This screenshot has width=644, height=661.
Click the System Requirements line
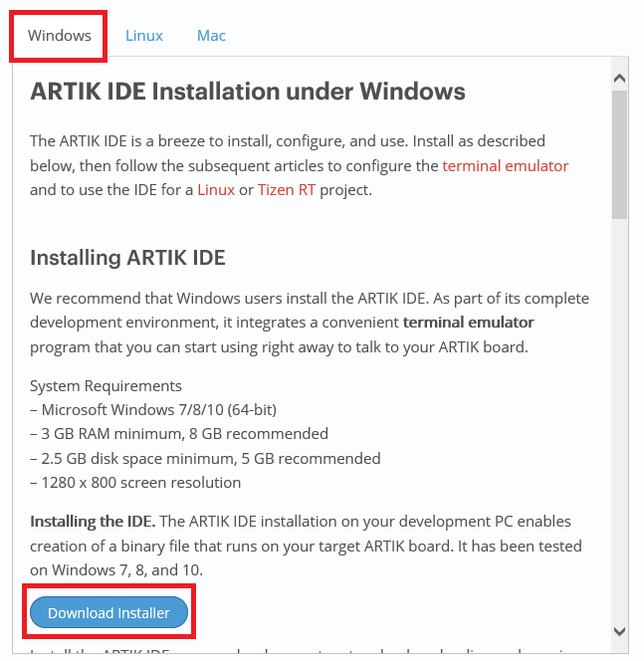pos(106,386)
